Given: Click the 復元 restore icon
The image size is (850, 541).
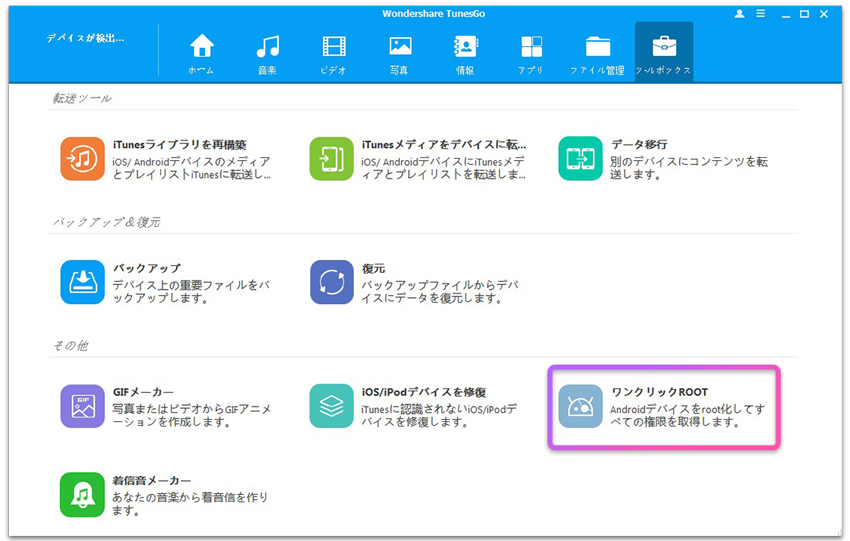Looking at the screenshot, I should (x=331, y=282).
